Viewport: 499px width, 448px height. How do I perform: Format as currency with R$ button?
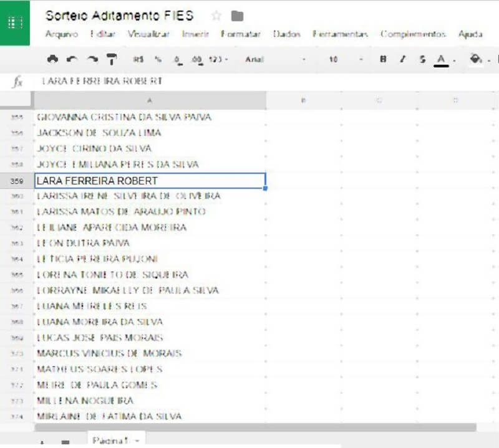tap(138, 59)
